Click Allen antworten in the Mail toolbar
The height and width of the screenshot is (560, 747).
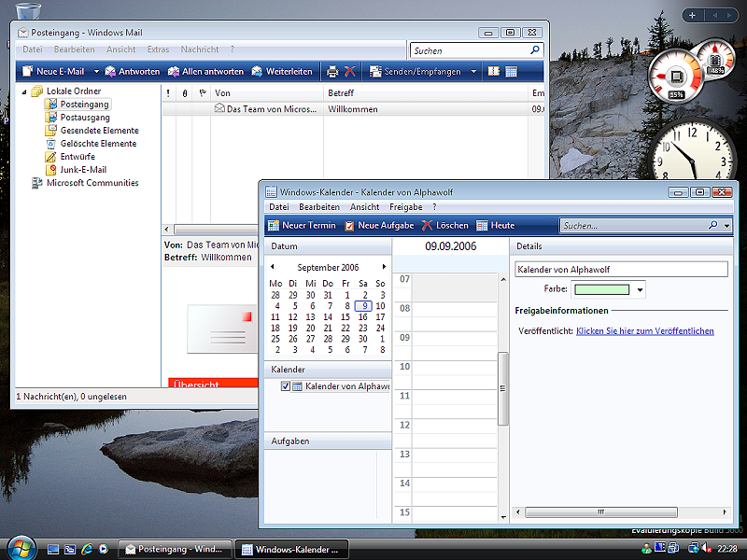click(x=205, y=71)
